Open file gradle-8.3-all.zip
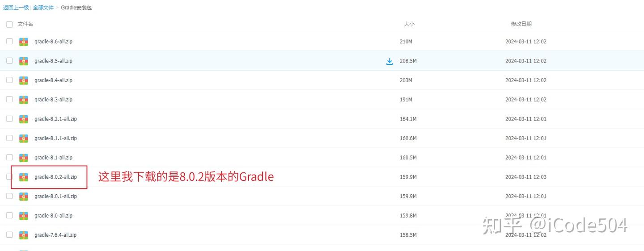 53,100
